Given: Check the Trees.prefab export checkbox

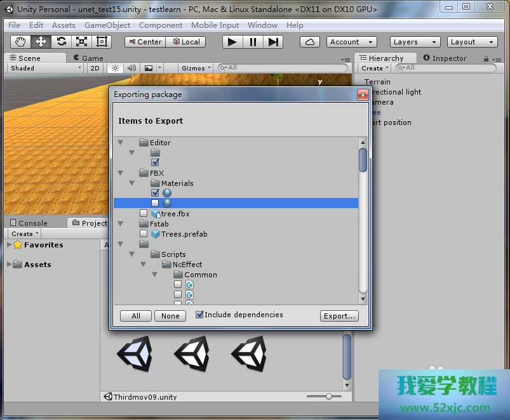Looking at the screenshot, I should point(144,234).
